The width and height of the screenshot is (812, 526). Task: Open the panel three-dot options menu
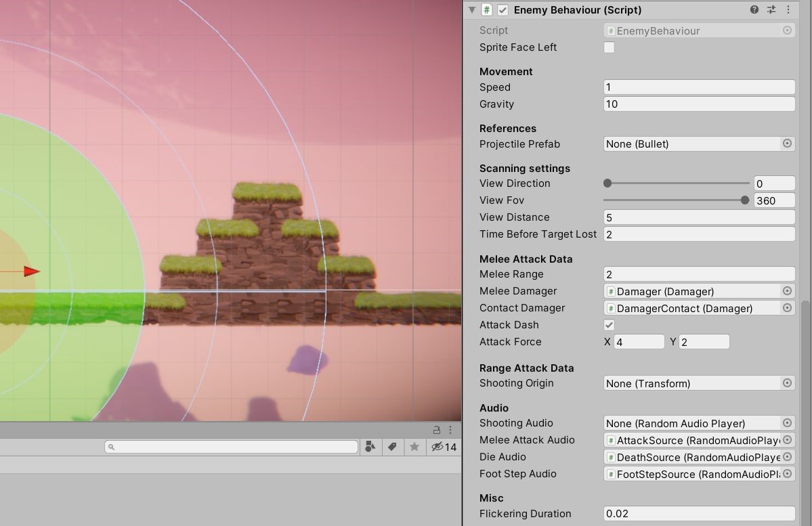450,430
